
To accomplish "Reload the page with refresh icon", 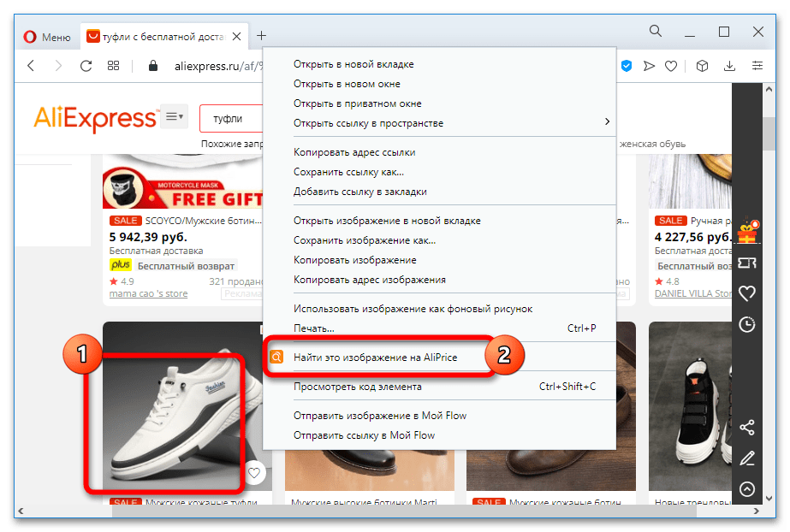I will [86, 66].
